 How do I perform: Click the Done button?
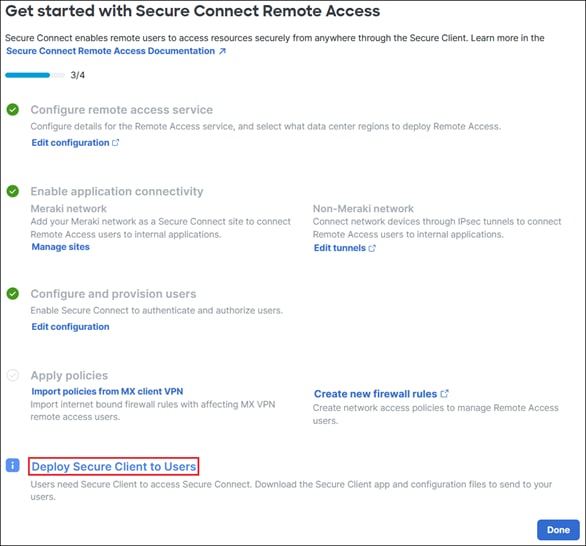click(x=558, y=530)
